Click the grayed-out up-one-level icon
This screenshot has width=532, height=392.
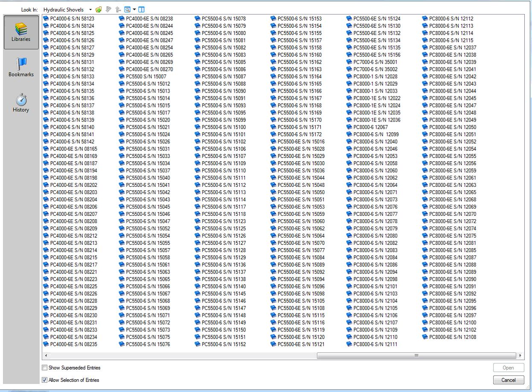pyautogui.click(x=118, y=9)
